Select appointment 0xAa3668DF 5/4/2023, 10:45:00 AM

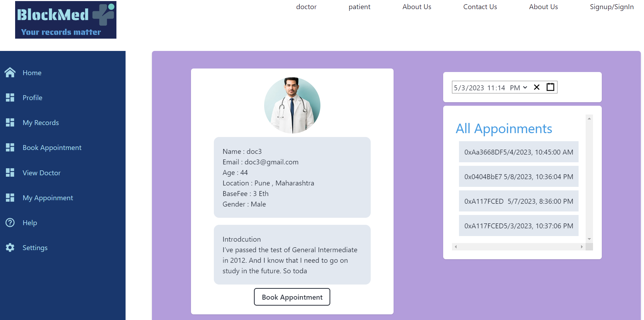(x=518, y=152)
